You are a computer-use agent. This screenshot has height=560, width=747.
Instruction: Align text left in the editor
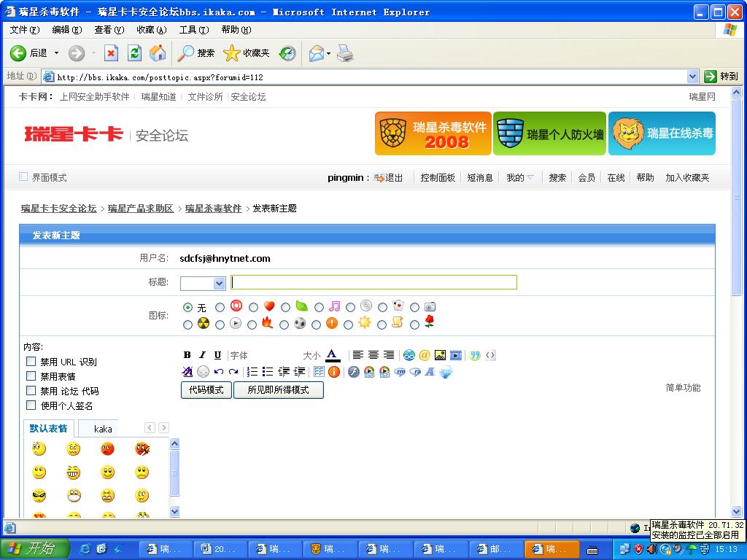357,355
